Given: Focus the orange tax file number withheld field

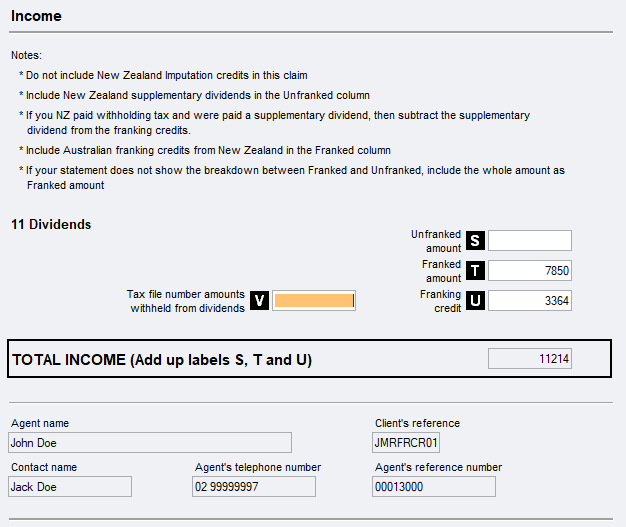Looking at the screenshot, I should [314, 301].
